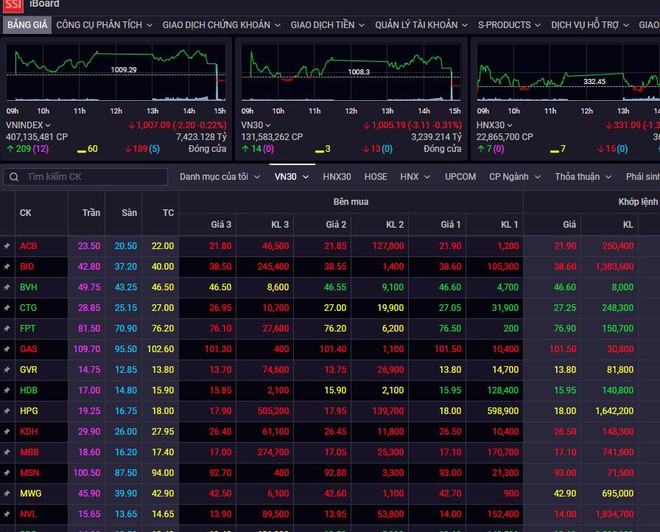Pin the ACB stock row
The width and height of the screenshot is (660, 532).
click(7, 245)
